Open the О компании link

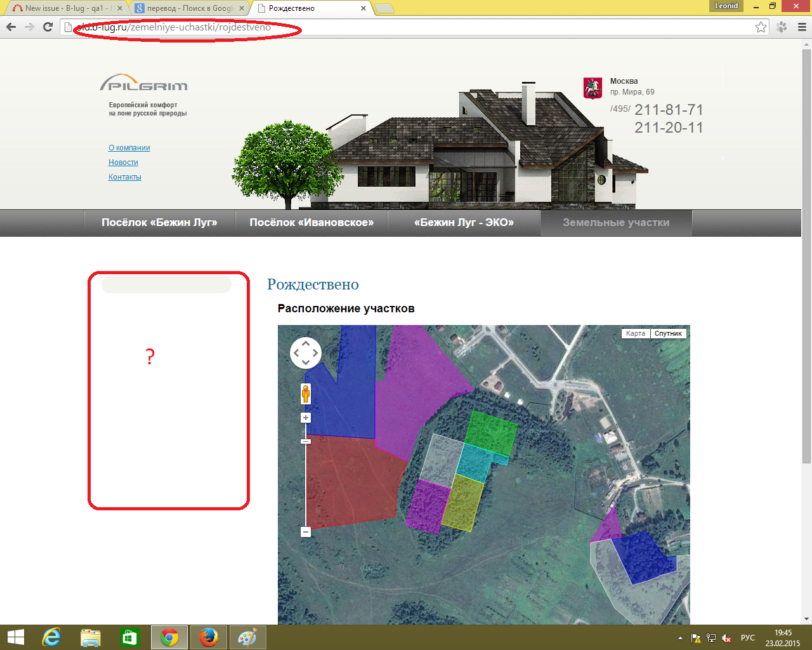click(x=129, y=148)
